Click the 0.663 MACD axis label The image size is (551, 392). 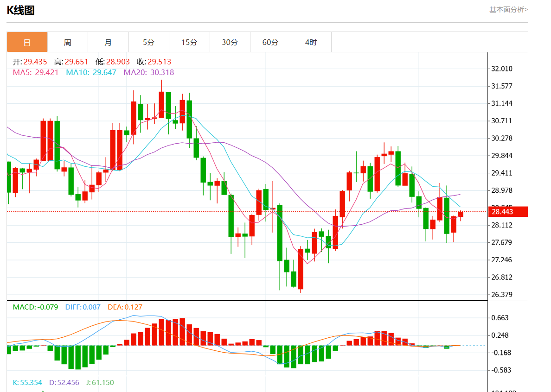point(500,318)
